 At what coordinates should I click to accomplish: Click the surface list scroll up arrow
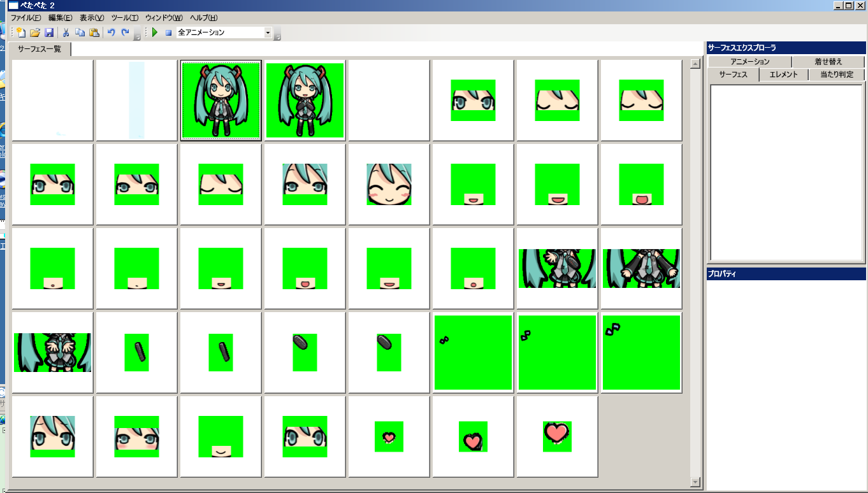(696, 64)
